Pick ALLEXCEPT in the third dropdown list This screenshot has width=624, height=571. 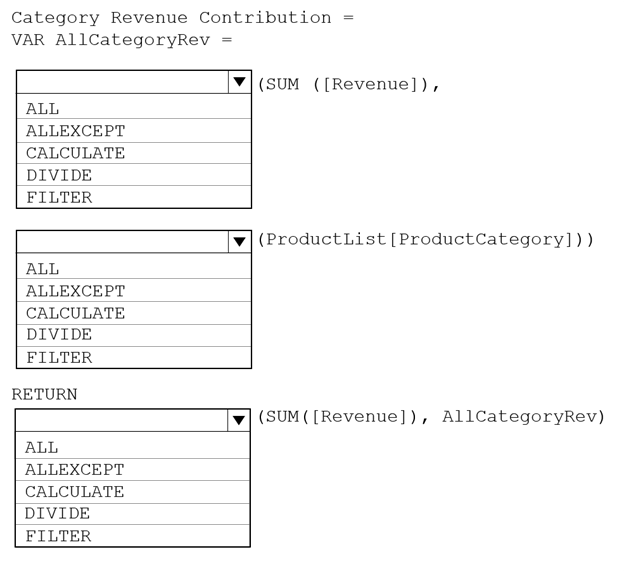[133, 470]
